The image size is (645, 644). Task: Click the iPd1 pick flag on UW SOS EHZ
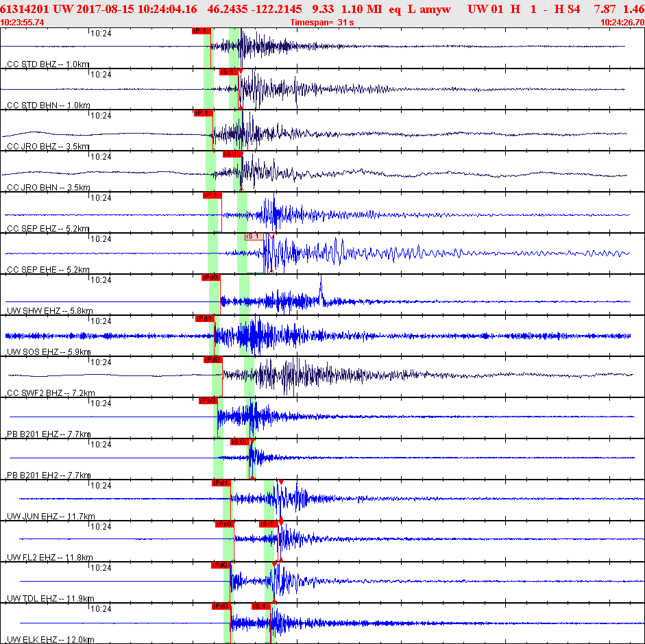pyautogui.click(x=205, y=319)
